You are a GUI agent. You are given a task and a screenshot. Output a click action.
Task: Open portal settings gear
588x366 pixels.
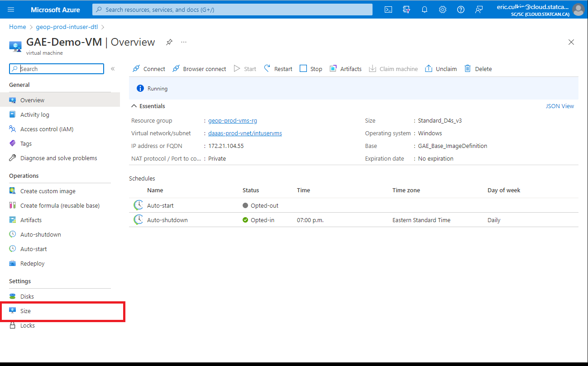click(x=442, y=10)
